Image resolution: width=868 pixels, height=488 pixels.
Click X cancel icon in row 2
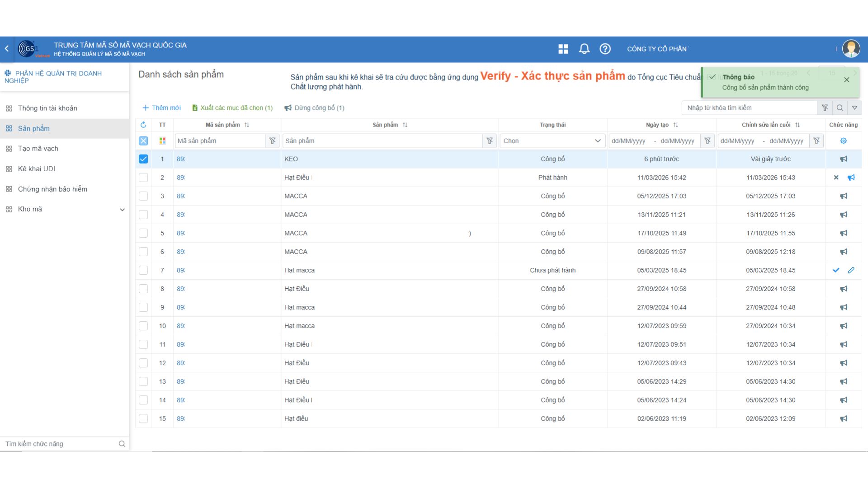[x=836, y=178]
